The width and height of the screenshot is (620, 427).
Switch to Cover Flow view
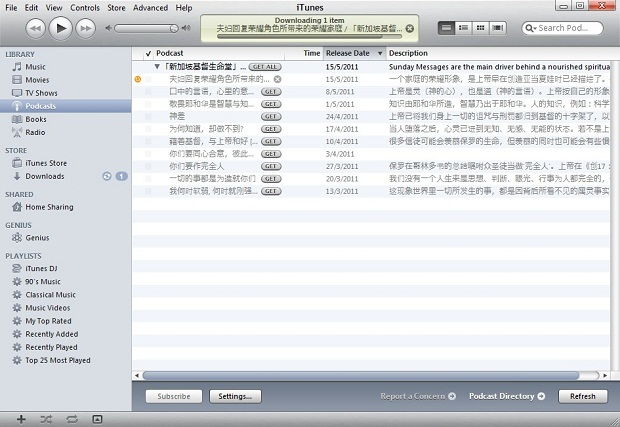(497, 28)
